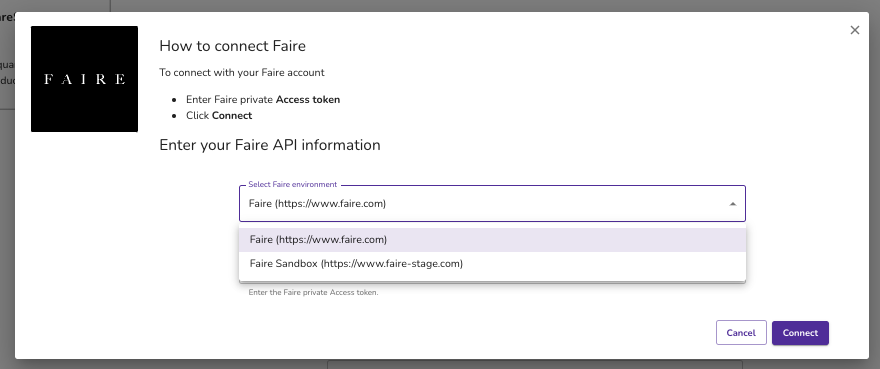Close the Faire connection dialog
Viewport: 880px width, 369px height.
point(854,30)
